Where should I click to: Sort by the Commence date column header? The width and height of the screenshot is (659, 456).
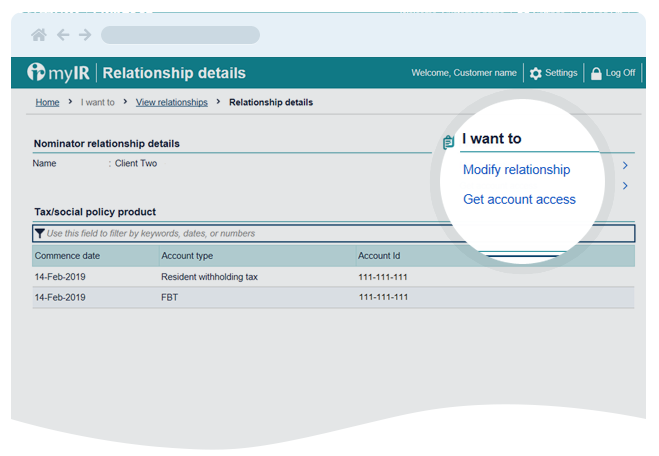[67, 256]
